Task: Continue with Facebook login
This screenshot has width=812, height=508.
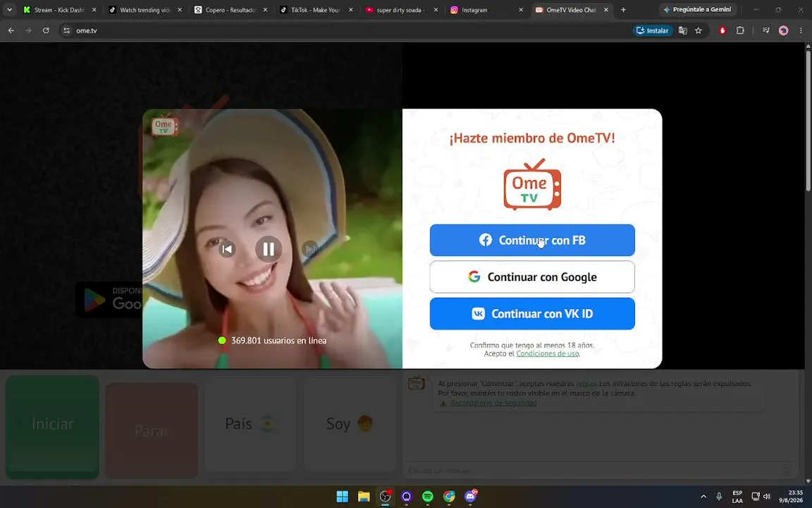Action: 532,240
